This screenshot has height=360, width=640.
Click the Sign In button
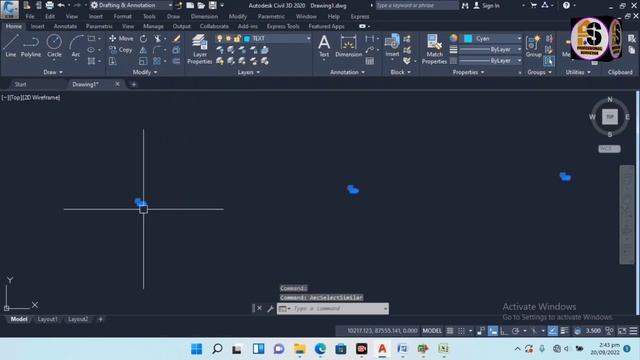point(487,5)
